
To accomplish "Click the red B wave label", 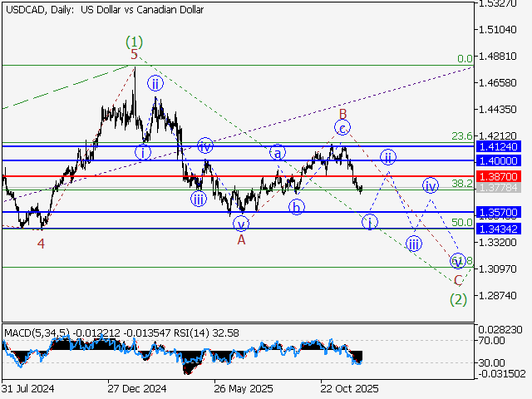I will tap(341, 111).
